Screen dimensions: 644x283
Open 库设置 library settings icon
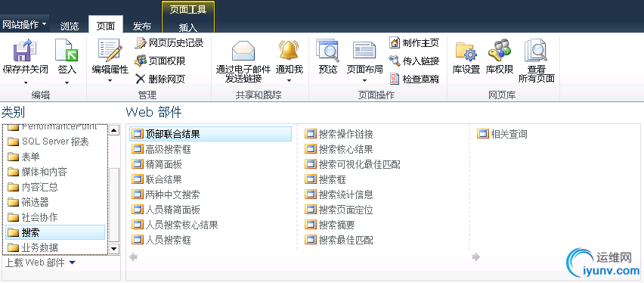click(466, 51)
